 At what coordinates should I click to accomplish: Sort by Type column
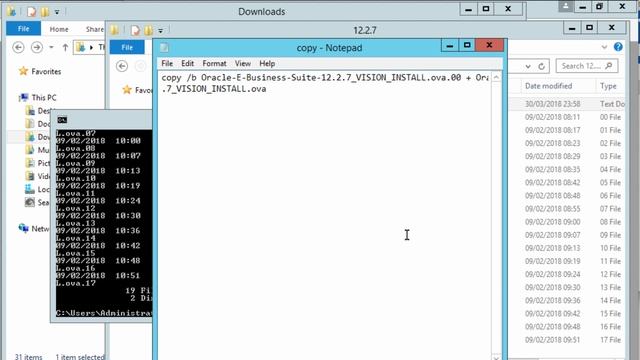[x=608, y=86]
